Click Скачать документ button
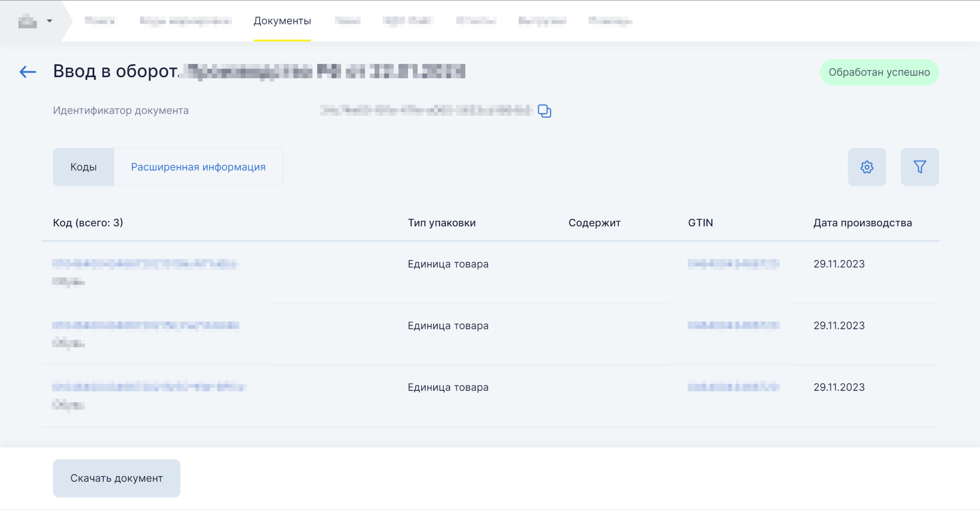This screenshot has width=980, height=510. pyautogui.click(x=116, y=478)
